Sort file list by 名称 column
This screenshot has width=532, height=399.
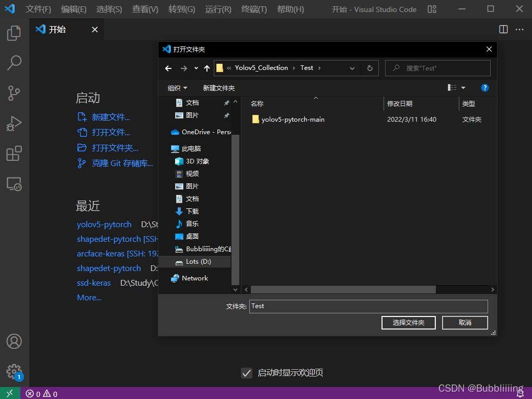coord(257,104)
